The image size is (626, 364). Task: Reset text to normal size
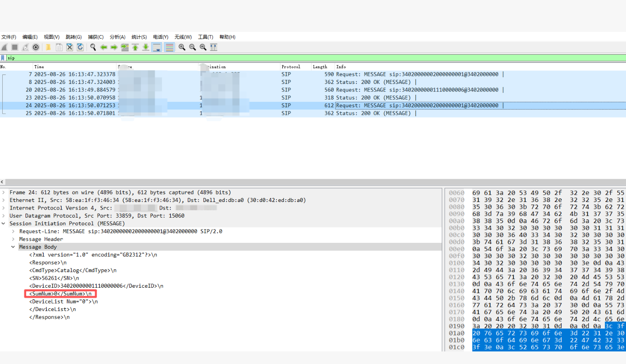pos(203,47)
